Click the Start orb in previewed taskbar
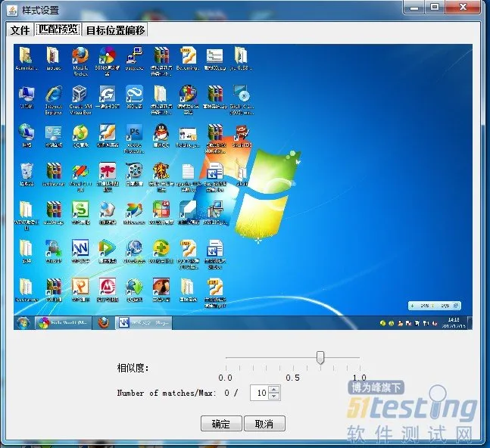This screenshot has width=490, height=448. tap(23, 323)
